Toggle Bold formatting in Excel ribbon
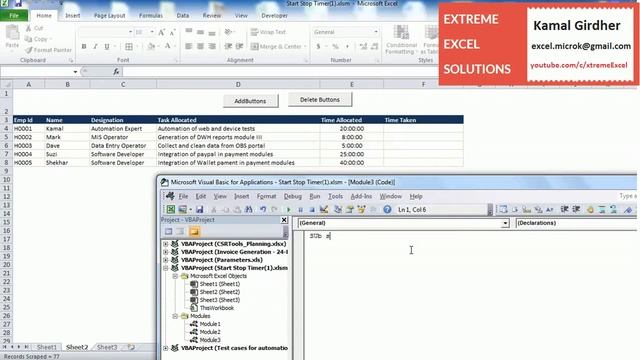 tap(84, 47)
